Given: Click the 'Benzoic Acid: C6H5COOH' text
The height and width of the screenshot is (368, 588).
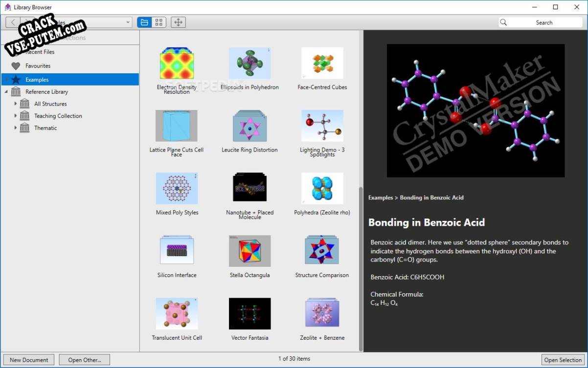Looking at the screenshot, I should point(407,277).
